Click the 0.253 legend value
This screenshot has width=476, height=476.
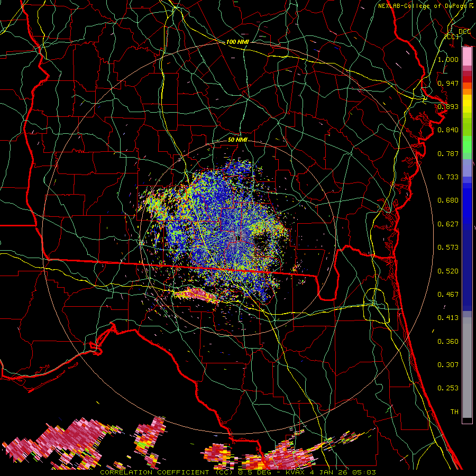(448, 388)
